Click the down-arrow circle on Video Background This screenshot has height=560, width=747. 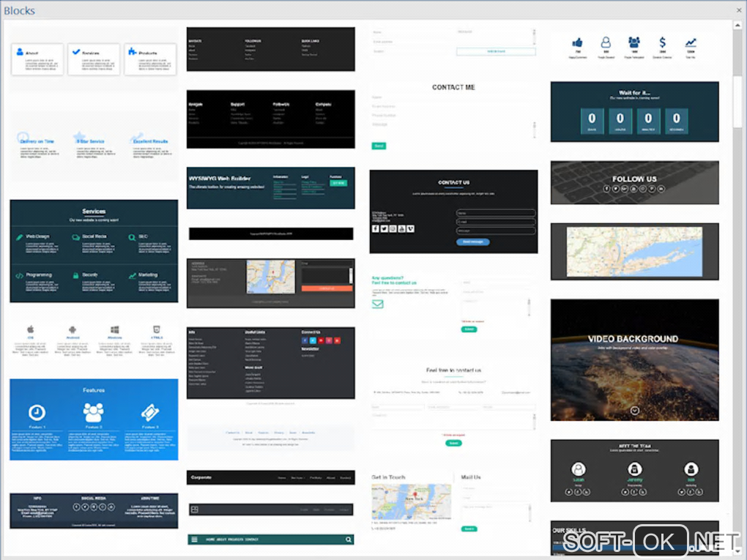634,411
